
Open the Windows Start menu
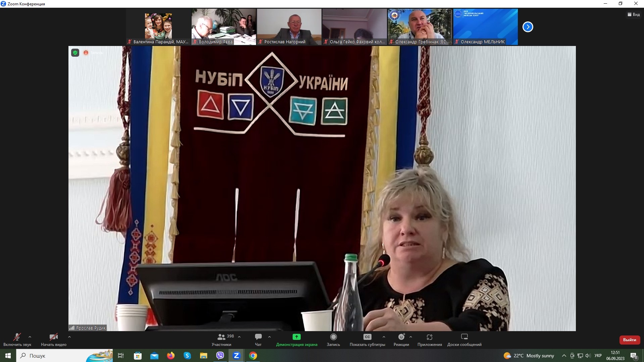(8, 356)
